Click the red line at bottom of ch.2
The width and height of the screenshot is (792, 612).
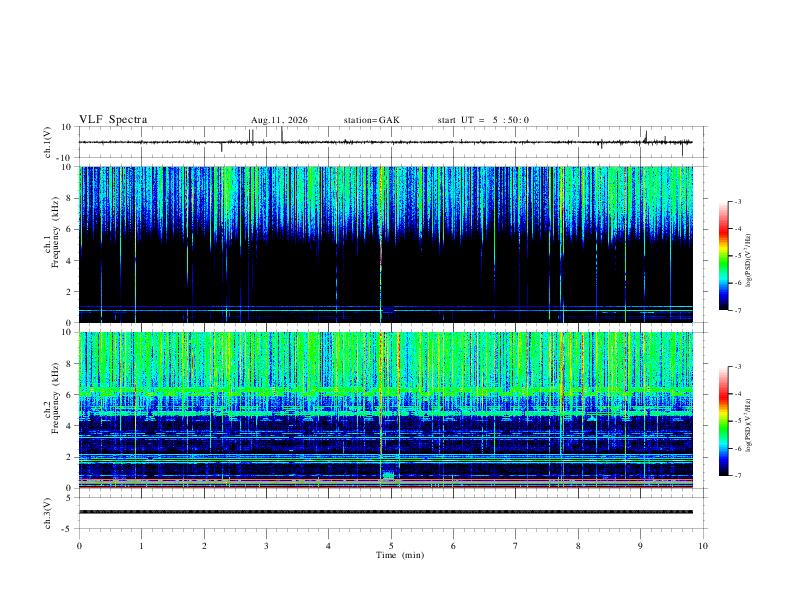point(386,487)
